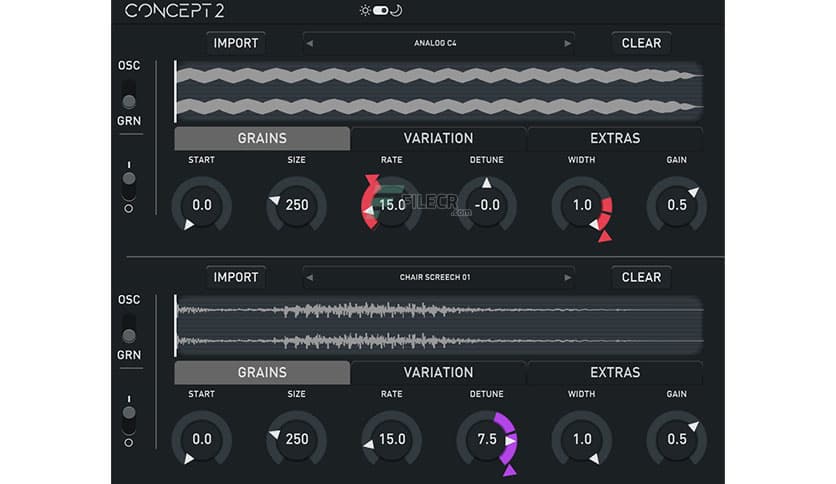
Task: Click bottom WIDTH knob showing 1.0
Action: click(582, 439)
